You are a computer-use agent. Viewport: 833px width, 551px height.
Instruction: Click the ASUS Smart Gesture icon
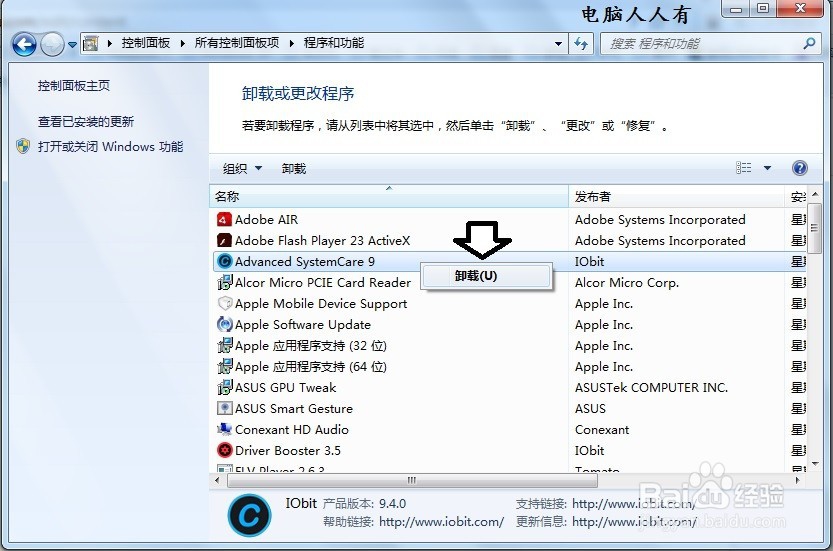(x=225, y=408)
